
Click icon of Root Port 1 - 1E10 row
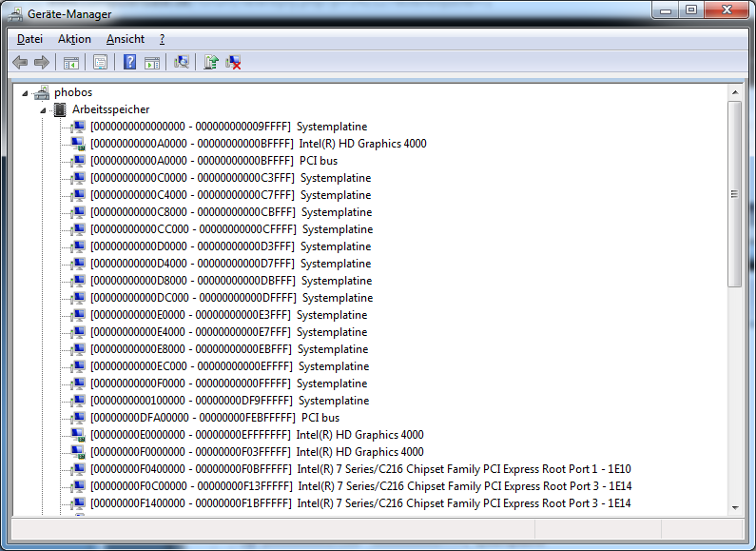[78, 469]
